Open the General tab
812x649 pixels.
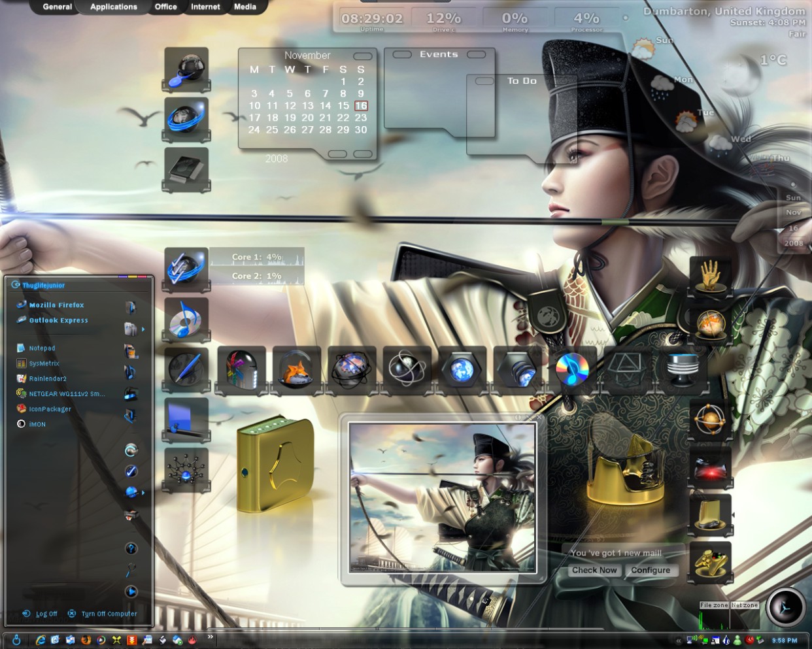click(x=58, y=7)
